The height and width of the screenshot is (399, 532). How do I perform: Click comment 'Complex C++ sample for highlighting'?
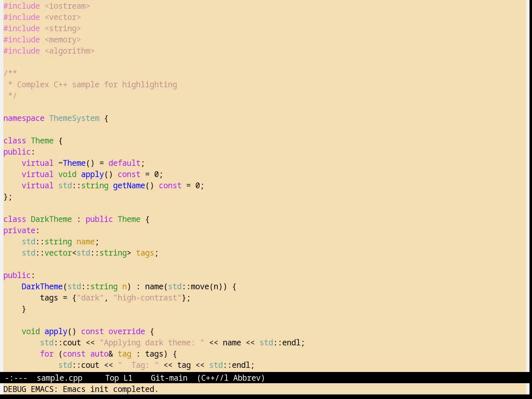click(x=97, y=84)
